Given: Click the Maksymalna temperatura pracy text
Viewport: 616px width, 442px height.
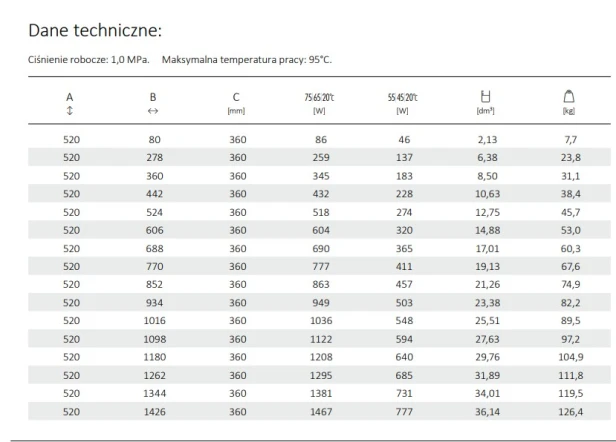Looking at the screenshot, I should click(x=247, y=60).
